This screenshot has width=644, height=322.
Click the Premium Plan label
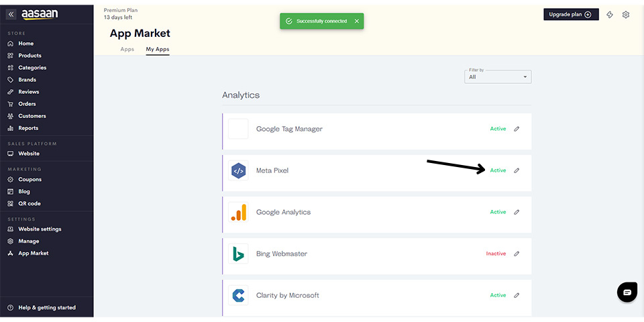point(121,10)
